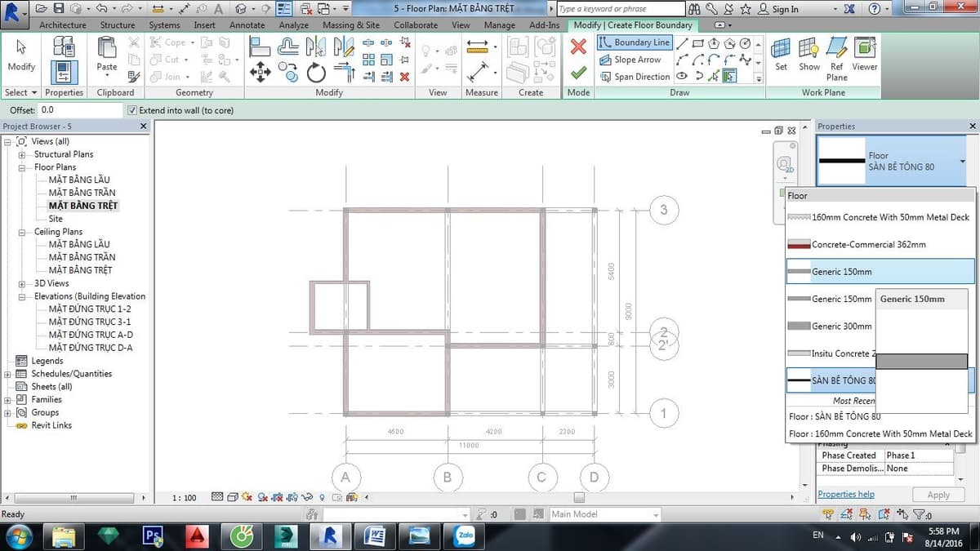Toggle Slope Arrow draw mode
Viewport: 980px width, 551px height.
point(630,60)
